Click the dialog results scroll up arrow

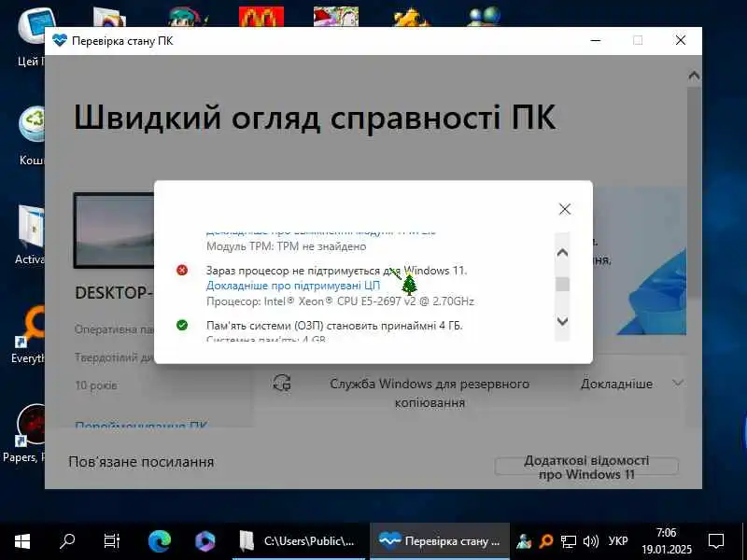click(562, 252)
